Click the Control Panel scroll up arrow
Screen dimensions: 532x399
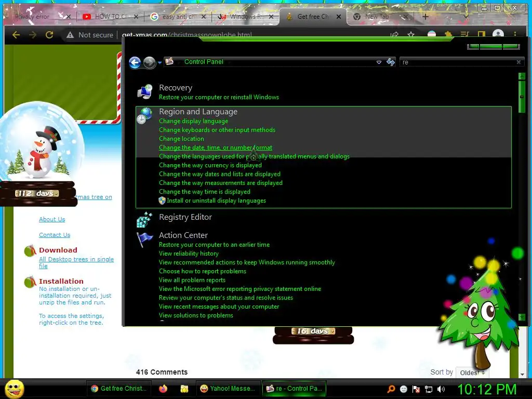pos(522,76)
